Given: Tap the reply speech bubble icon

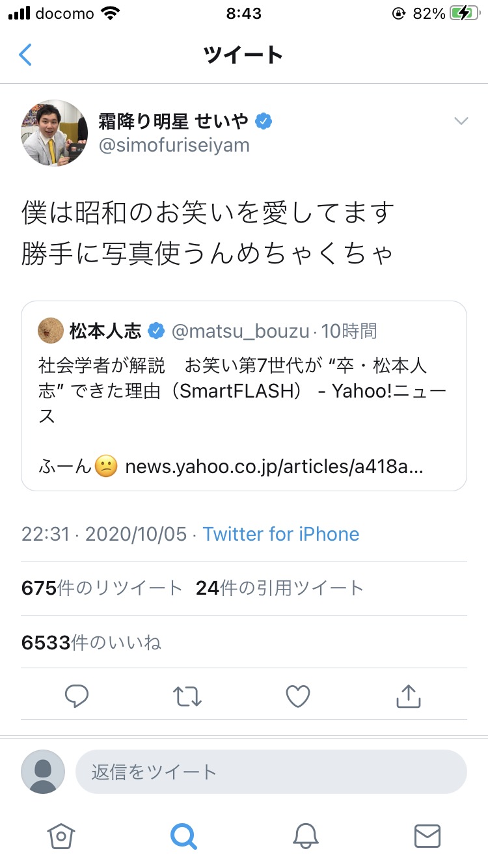Looking at the screenshot, I should 77,697.
